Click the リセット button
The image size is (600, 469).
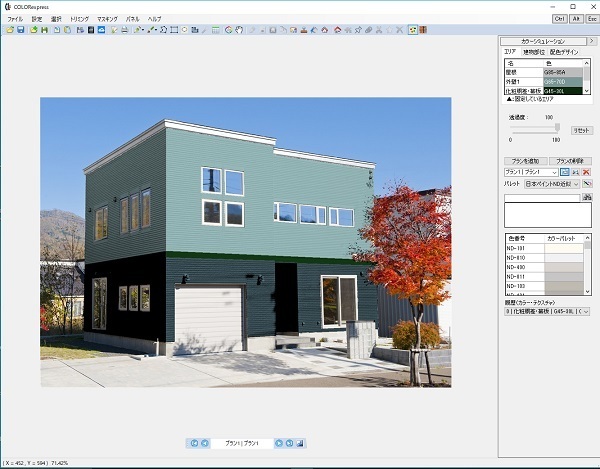(581, 130)
